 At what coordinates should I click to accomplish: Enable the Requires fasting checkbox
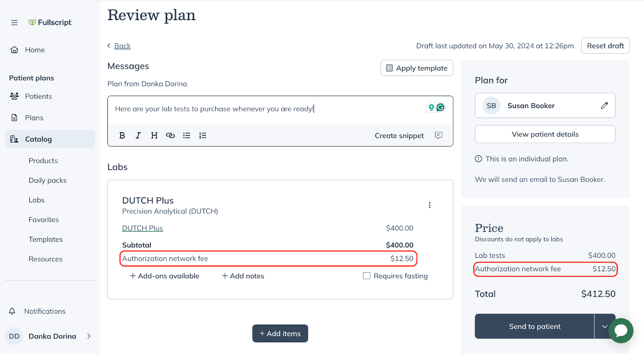point(367,276)
